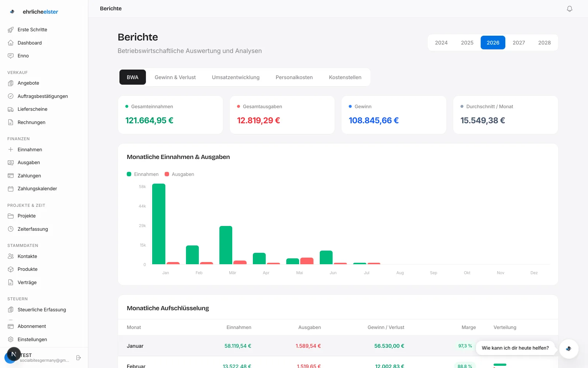Click the logout icon beside the account
The image size is (588, 368).
coord(78,358)
